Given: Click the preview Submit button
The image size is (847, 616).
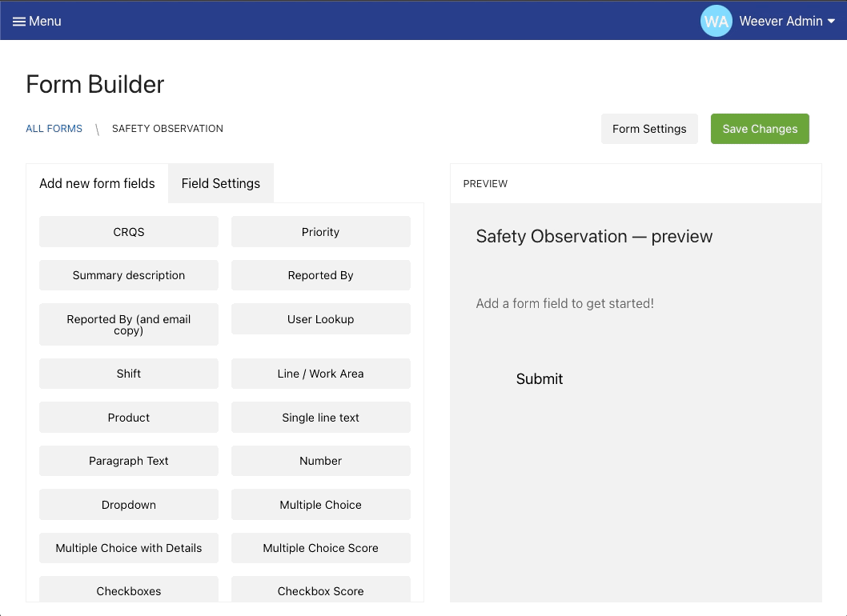Looking at the screenshot, I should tap(539, 379).
